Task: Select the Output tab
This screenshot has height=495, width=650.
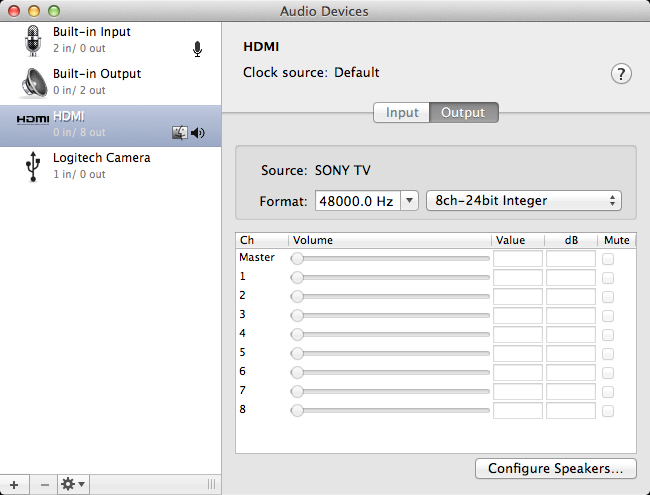Action: click(x=463, y=113)
